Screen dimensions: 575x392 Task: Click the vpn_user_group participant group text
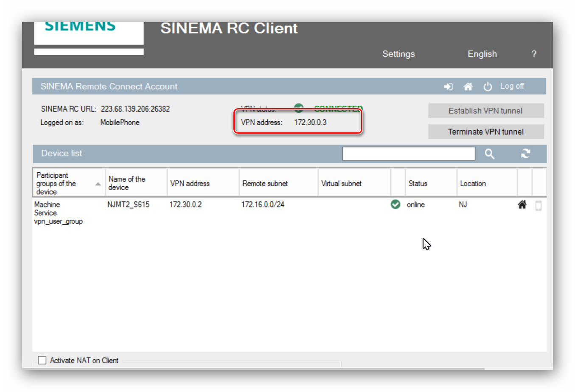pyautogui.click(x=59, y=221)
